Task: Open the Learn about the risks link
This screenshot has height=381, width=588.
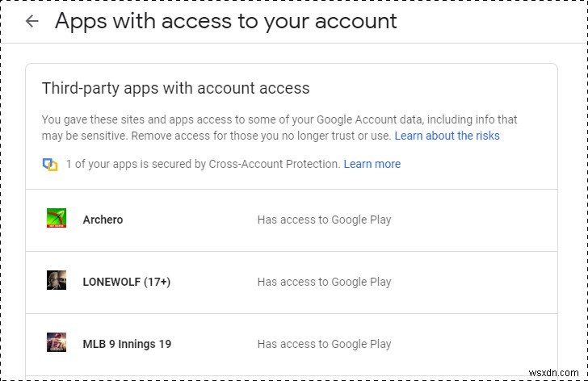Action: click(x=447, y=136)
